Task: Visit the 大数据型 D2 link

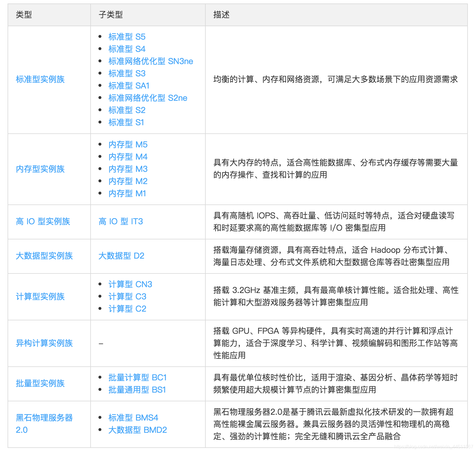Action: click(121, 256)
